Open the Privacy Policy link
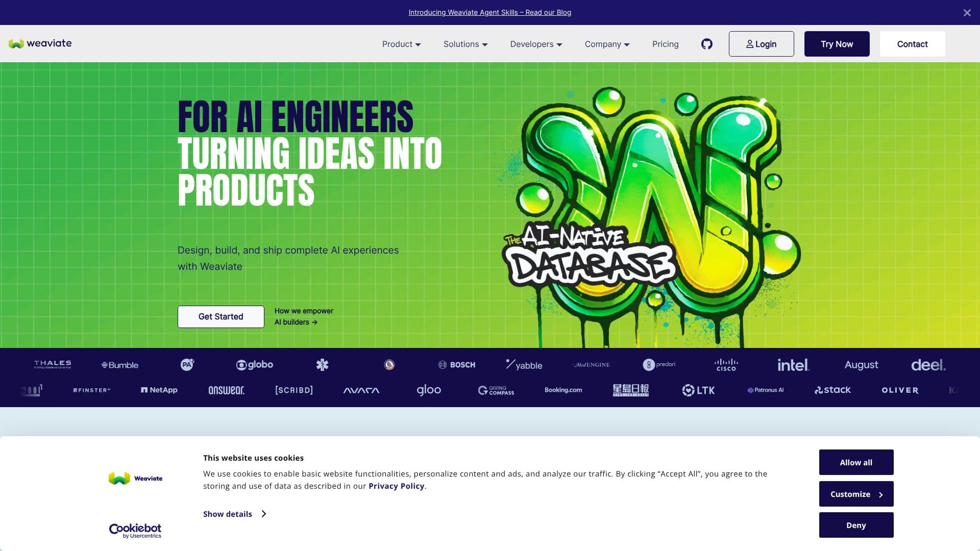980x551 pixels. (x=396, y=486)
